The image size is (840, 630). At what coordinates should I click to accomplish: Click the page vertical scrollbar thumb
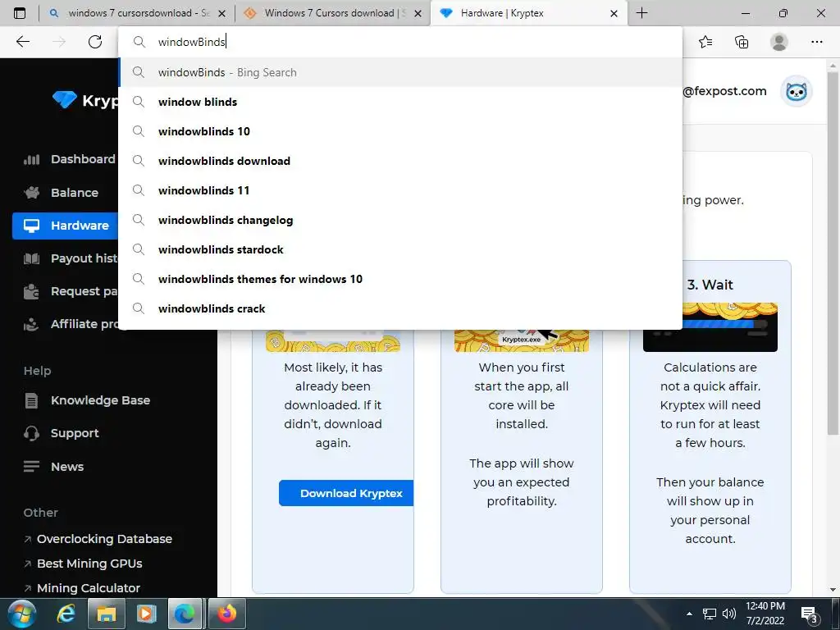tap(833, 252)
